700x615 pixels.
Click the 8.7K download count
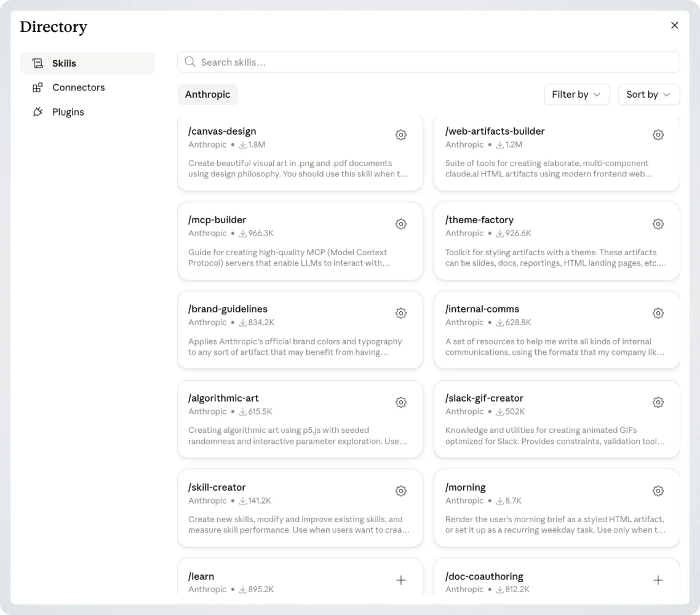click(514, 501)
